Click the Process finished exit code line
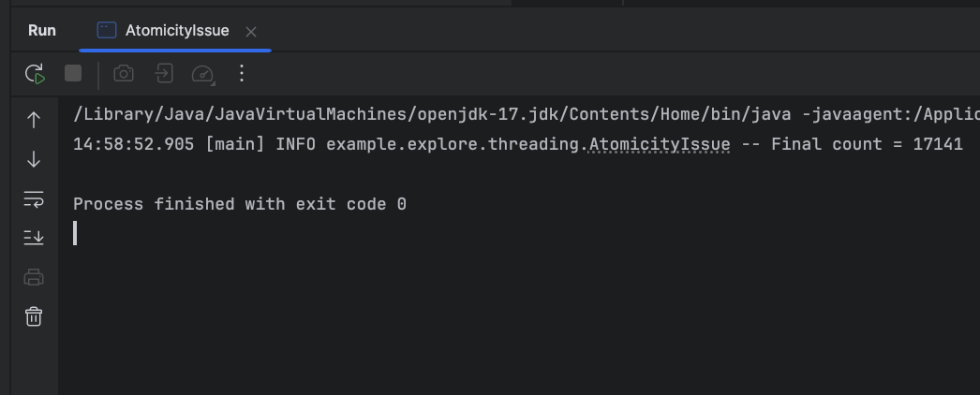This screenshot has width=980, height=395. (240, 204)
